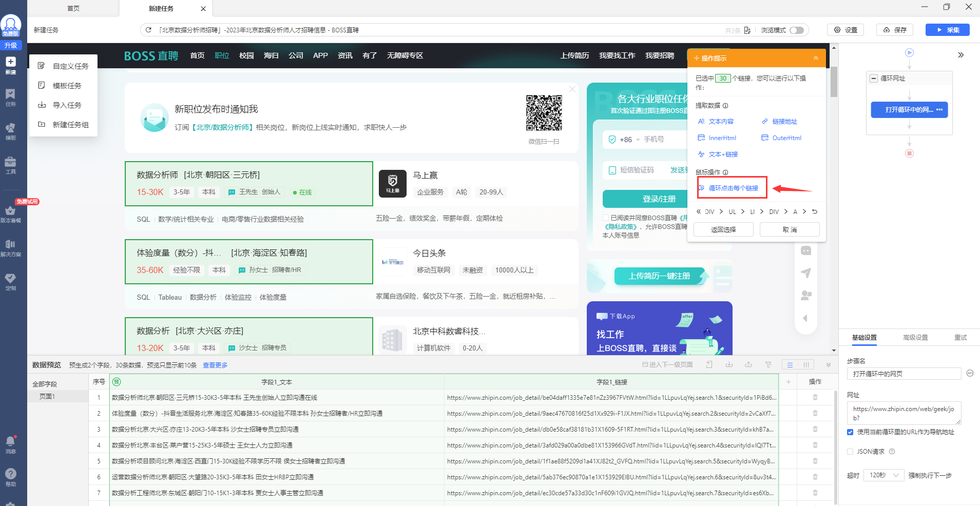
Task: Click the play circle at workflow start
Action: coord(909,52)
